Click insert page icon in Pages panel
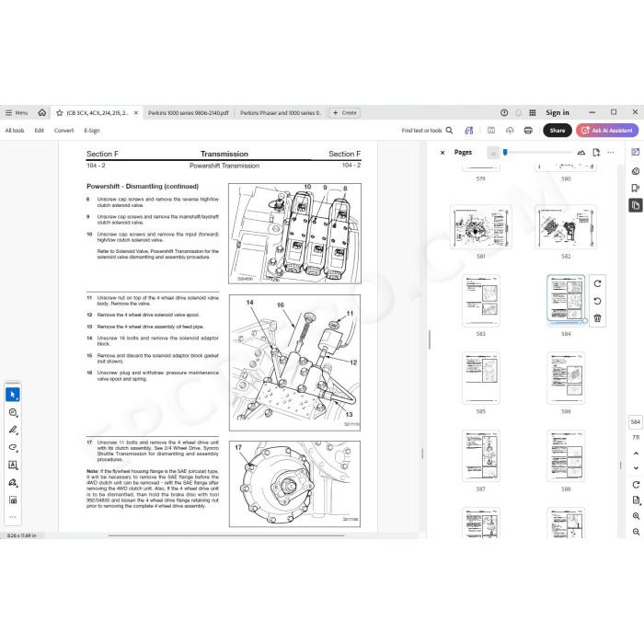This screenshot has width=644, height=644. click(x=596, y=153)
